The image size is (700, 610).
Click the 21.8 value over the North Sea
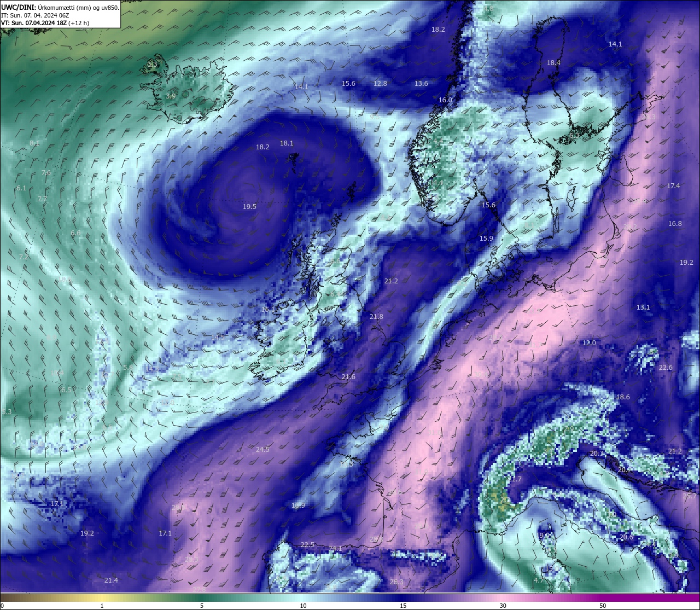pyautogui.click(x=376, y=317)
